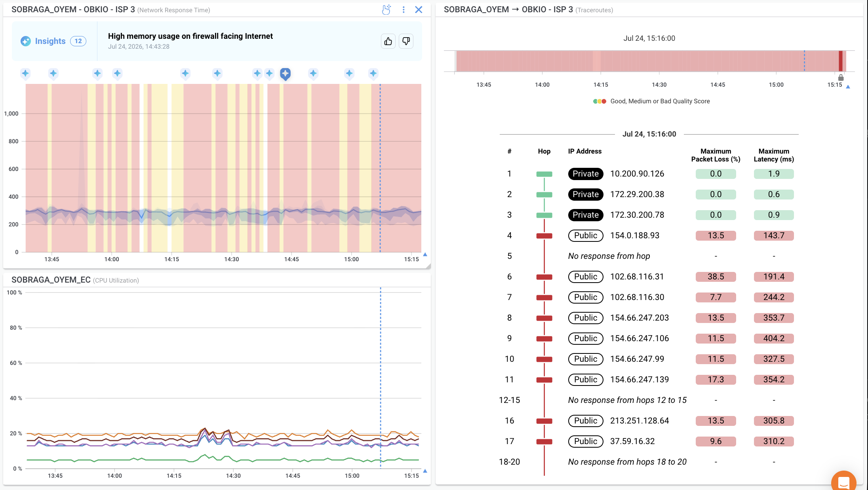Click the lock icon on traceroute timeline
The height and width of the screenshot is (490, 868).
point(841,78)
